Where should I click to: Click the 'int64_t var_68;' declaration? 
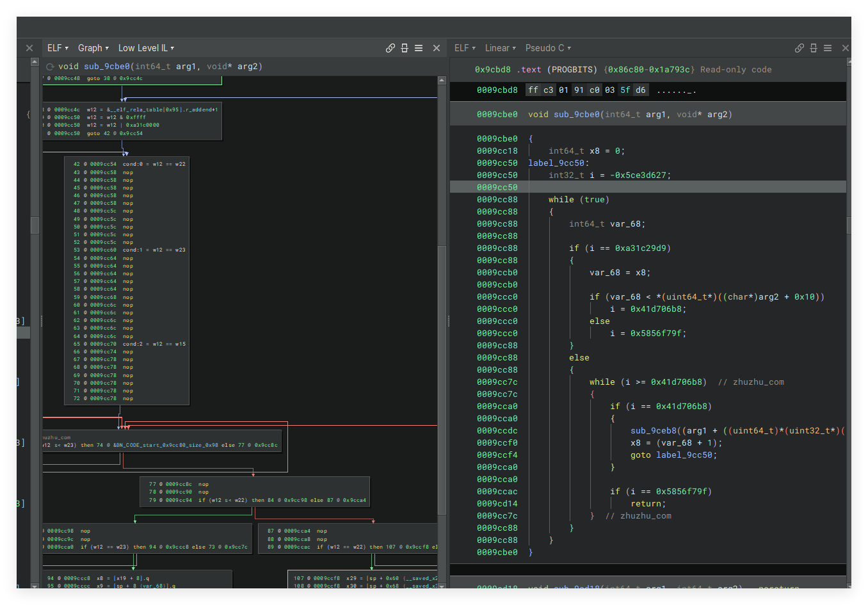[607, 224]
